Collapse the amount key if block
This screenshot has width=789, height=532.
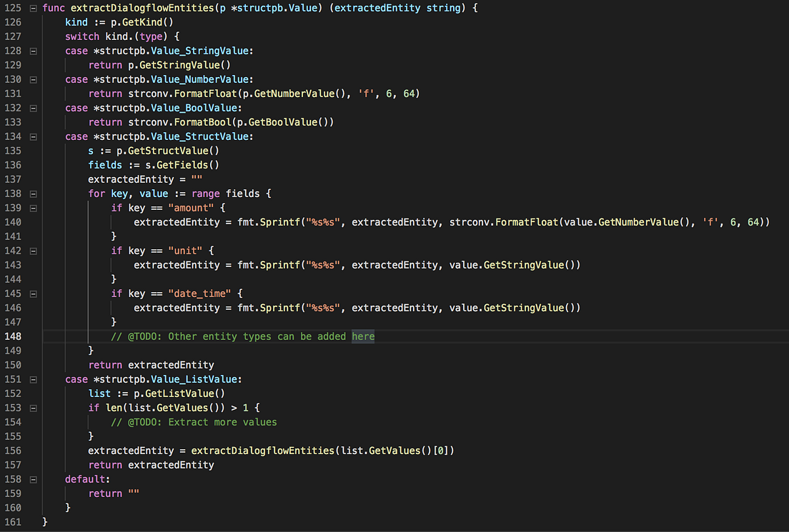33,208
